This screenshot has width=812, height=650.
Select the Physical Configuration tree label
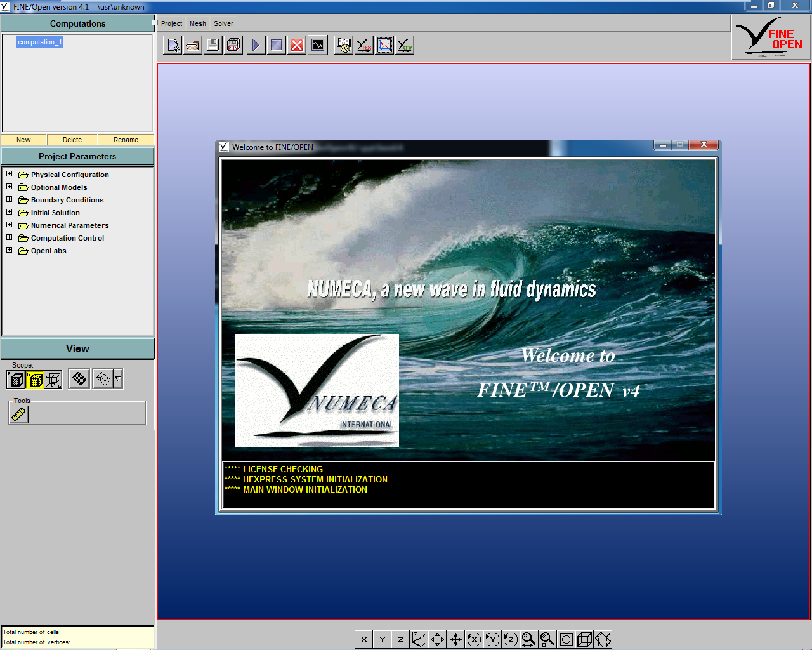pyautogui.click(x=70, y=175)
